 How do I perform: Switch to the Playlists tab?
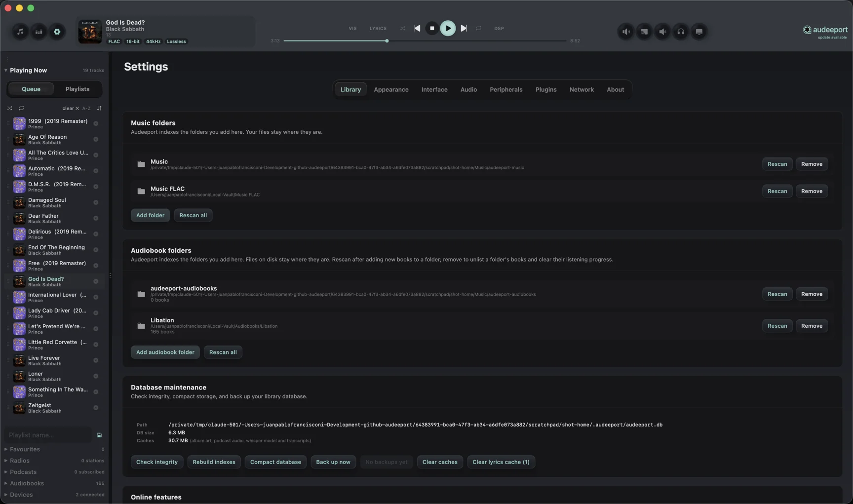tap(78, 89)
